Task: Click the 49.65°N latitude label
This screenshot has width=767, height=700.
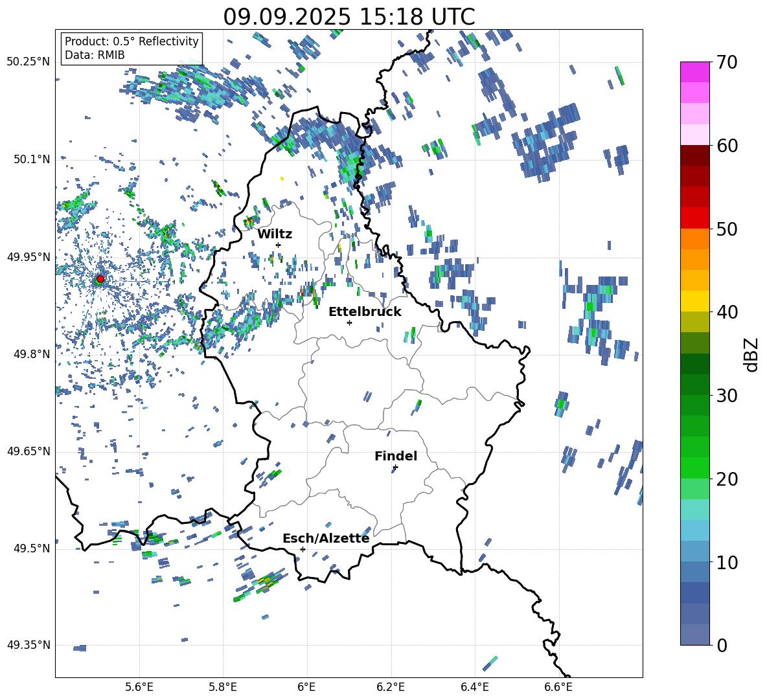Action: pos(29,451)
